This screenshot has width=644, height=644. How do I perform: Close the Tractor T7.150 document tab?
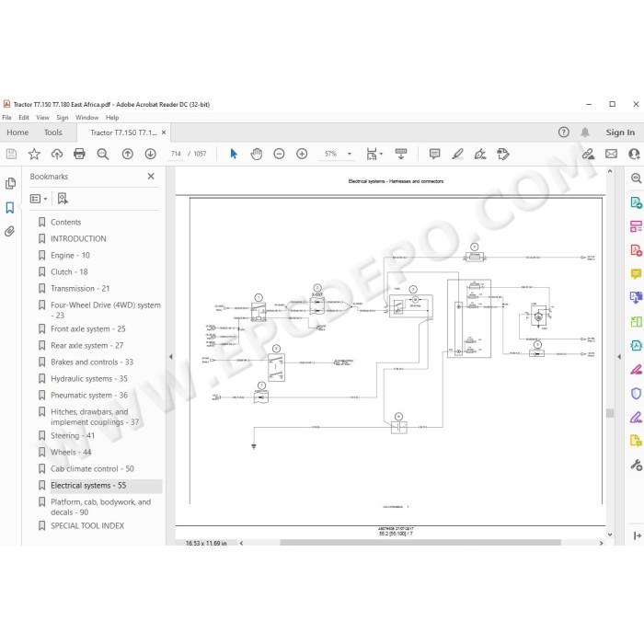click(x=164, y=132)
